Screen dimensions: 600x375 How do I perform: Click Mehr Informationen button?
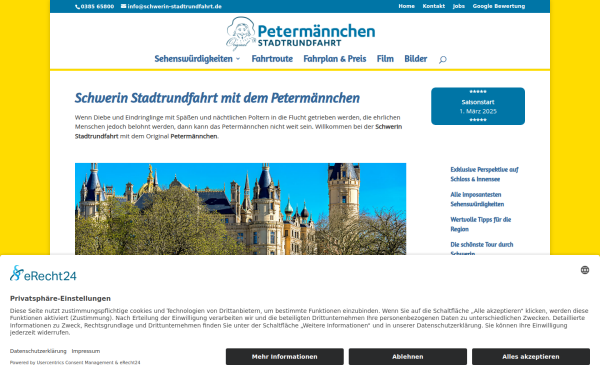285,357
